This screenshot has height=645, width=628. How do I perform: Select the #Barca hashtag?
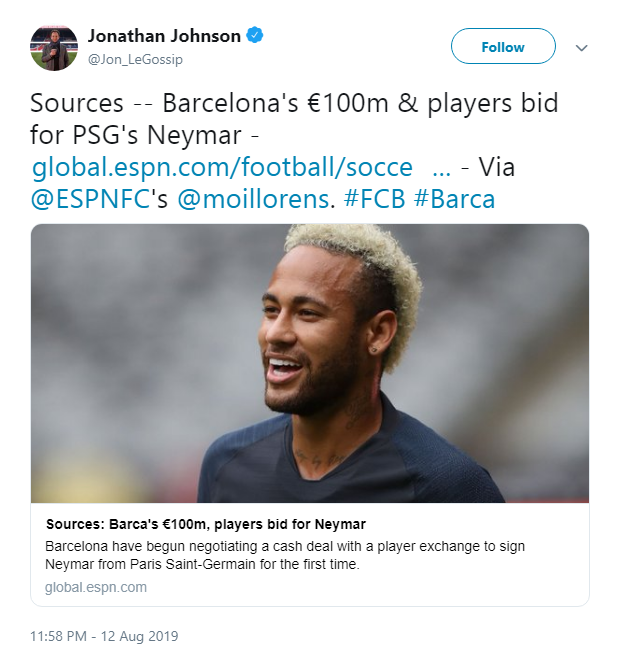click(453, 199)
